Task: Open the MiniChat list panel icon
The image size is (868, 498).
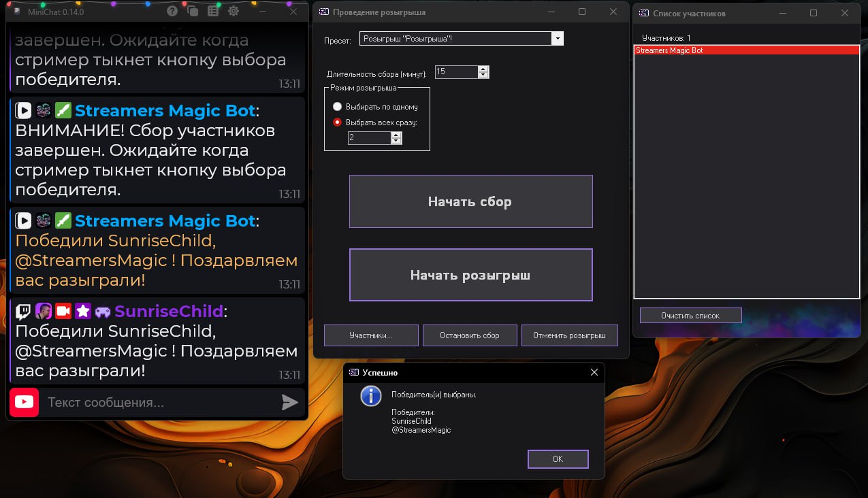Action: pos(213,11)
